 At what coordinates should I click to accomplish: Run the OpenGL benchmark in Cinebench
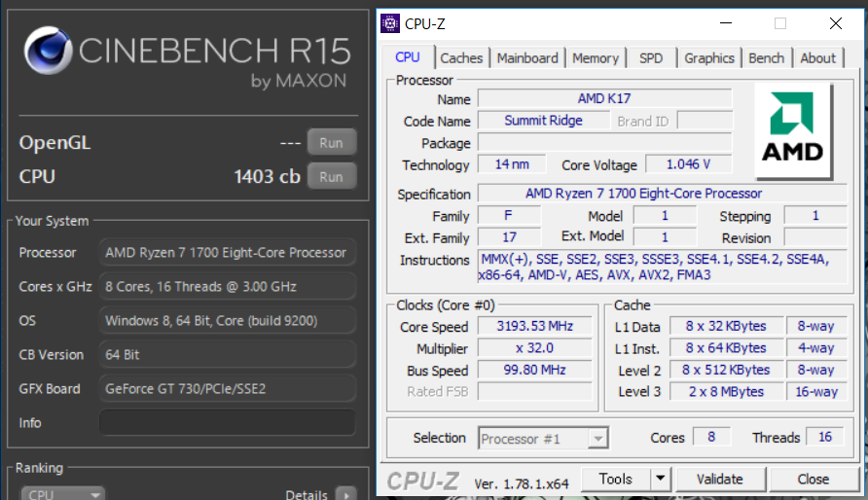point(331,143)
